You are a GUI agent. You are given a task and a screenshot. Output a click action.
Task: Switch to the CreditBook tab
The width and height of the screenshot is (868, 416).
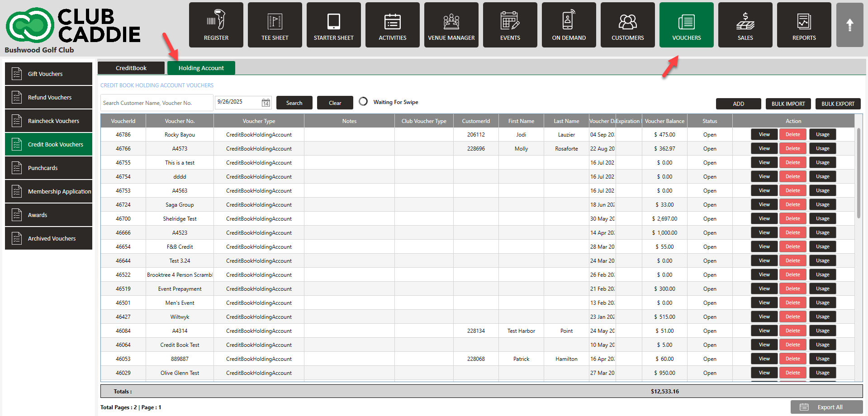coord(131,68)
